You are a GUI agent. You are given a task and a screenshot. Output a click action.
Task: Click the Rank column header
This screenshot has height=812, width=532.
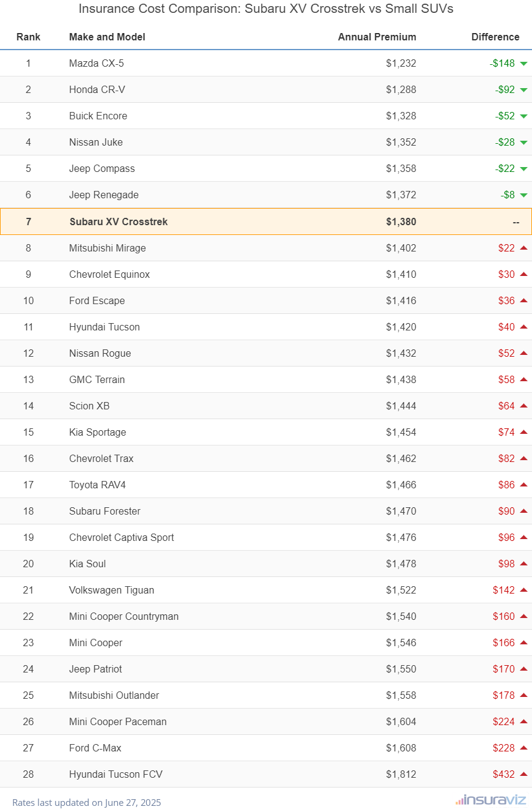pos(28,37)
